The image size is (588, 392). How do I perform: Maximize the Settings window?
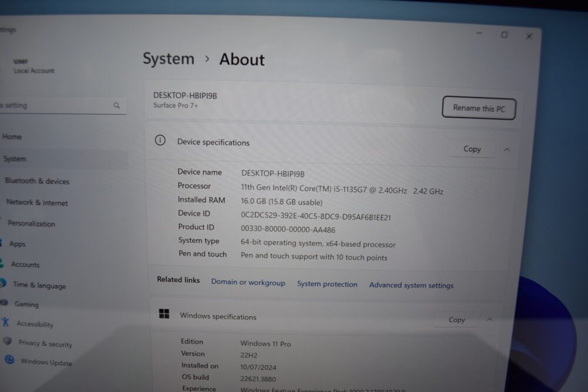point(505,35)
